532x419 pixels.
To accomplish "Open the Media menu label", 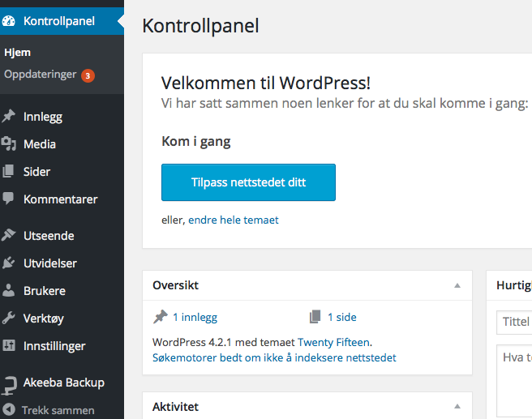I will 40,144.
